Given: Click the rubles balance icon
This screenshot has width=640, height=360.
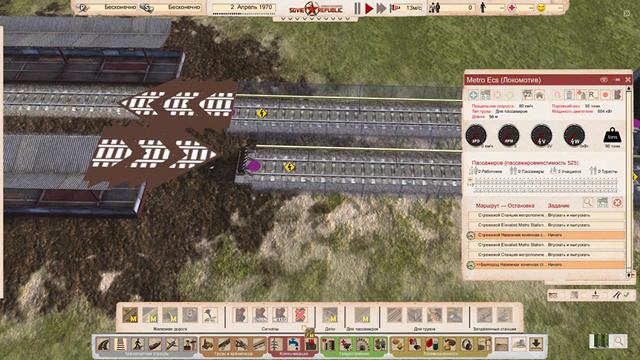Looking at the screenshot, I should pos(82,8).
